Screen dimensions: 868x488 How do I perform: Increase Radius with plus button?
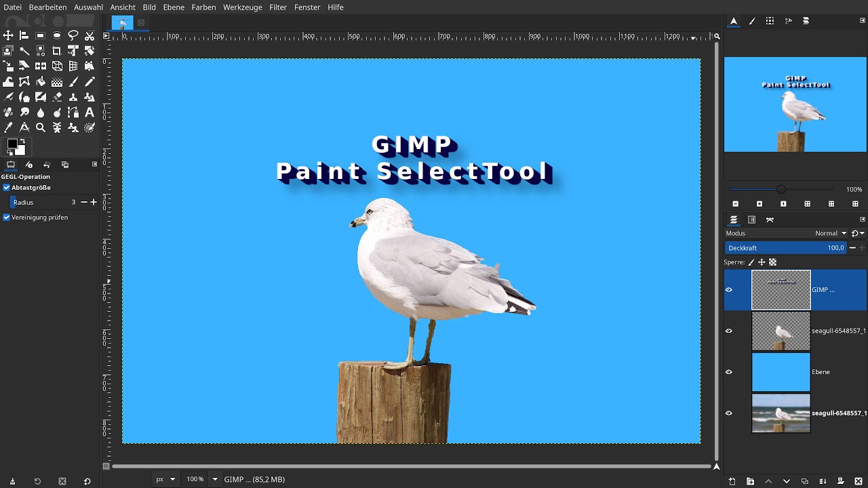[94, 202]
